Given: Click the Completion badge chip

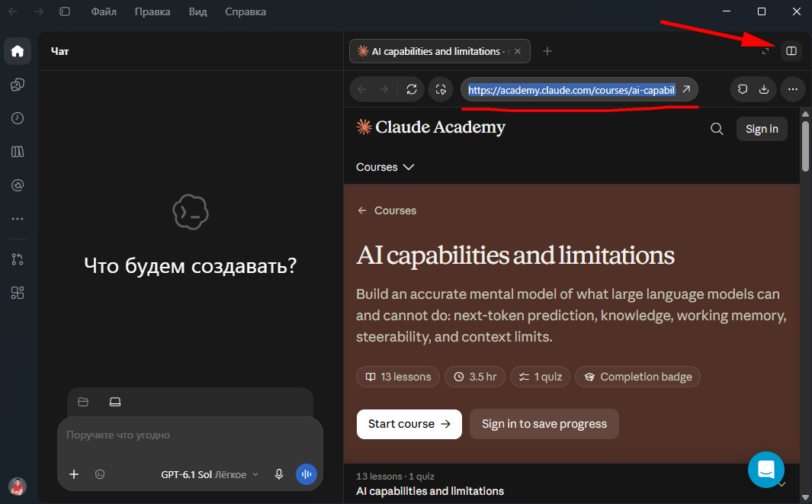Looking at the screenshot, I should [637, 377].
